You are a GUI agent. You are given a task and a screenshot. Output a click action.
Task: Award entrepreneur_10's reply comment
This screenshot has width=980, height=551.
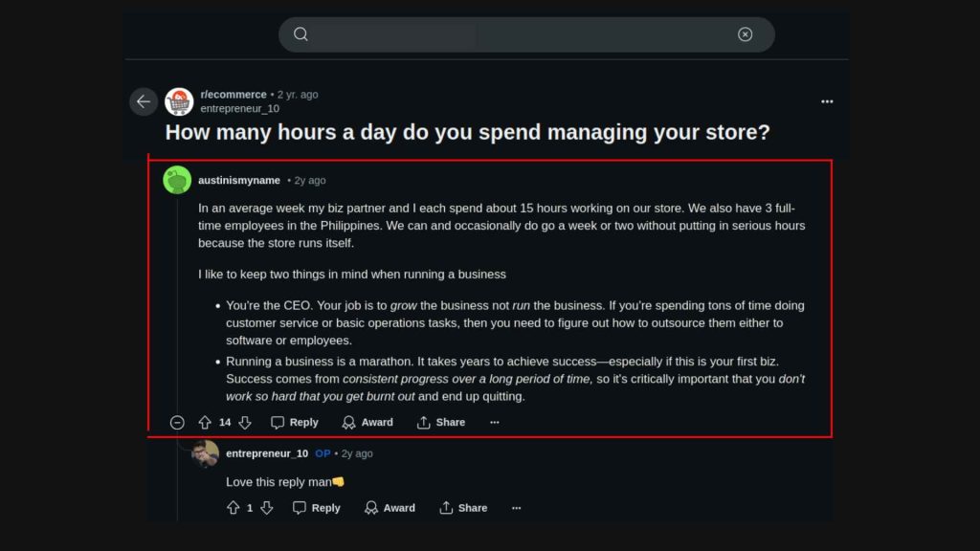pos(390,508)
